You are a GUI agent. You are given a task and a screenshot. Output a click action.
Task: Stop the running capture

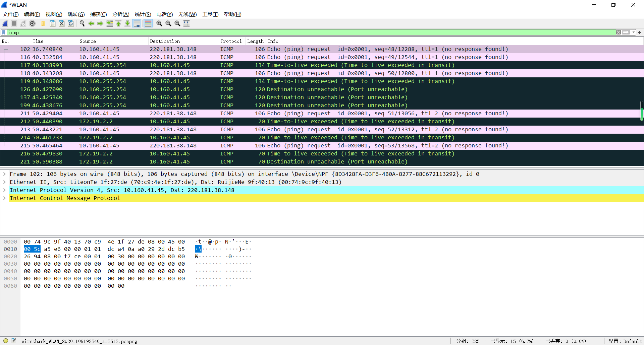pos(14,23)
